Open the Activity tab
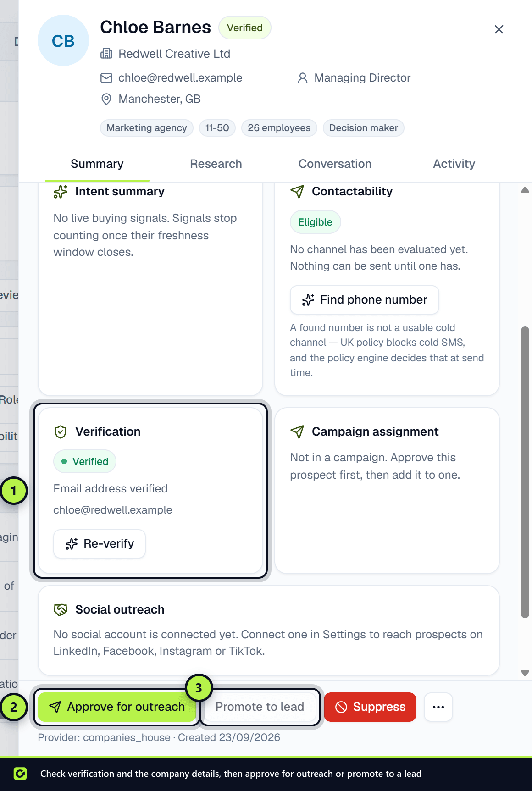 [x=454, y=164]
